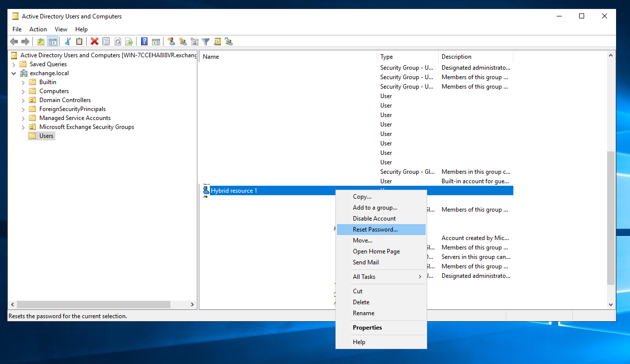Click the left pane horizontal scrollbar thumb
630x364 pixels.
coord(94,304)
